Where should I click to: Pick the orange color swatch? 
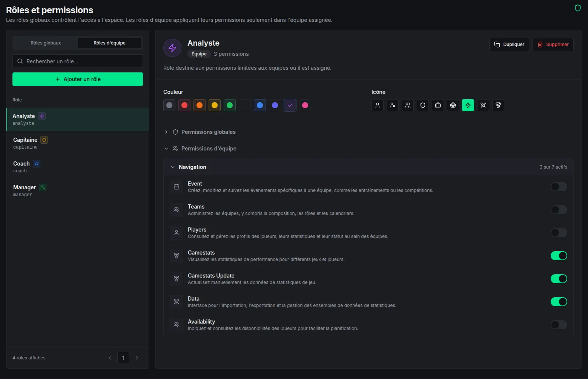click(200, 105)
